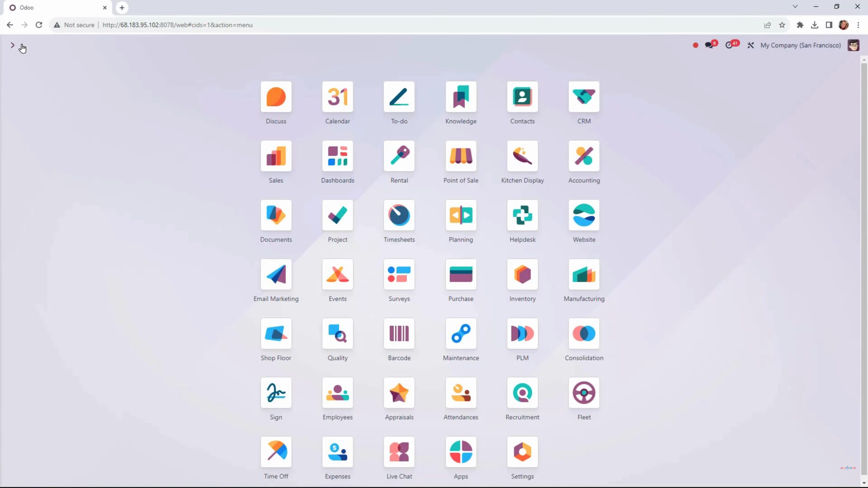Open the Employees app
Screen dimensions: 868x488
tap(338, 393)
